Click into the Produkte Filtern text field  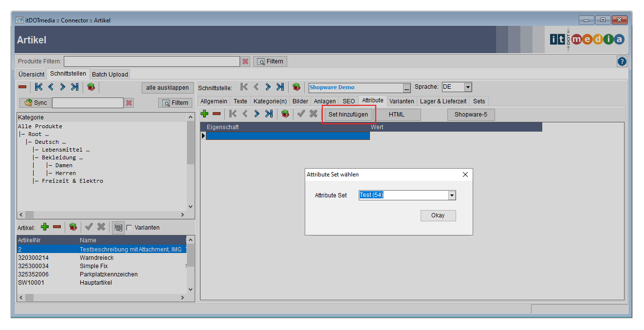pos(151,61)
